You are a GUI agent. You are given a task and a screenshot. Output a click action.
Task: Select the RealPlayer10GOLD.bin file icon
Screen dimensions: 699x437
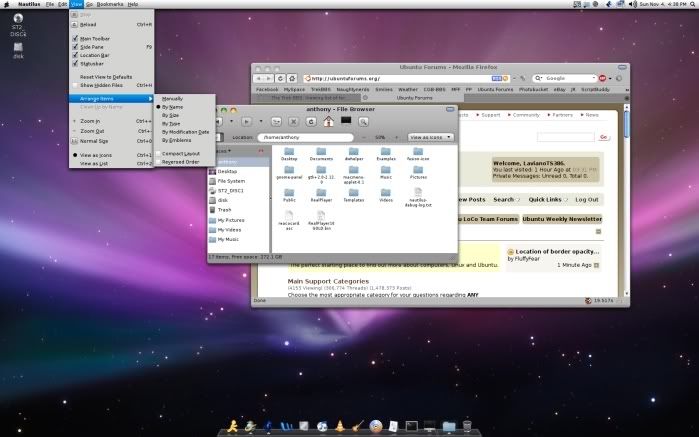[321, 215]
